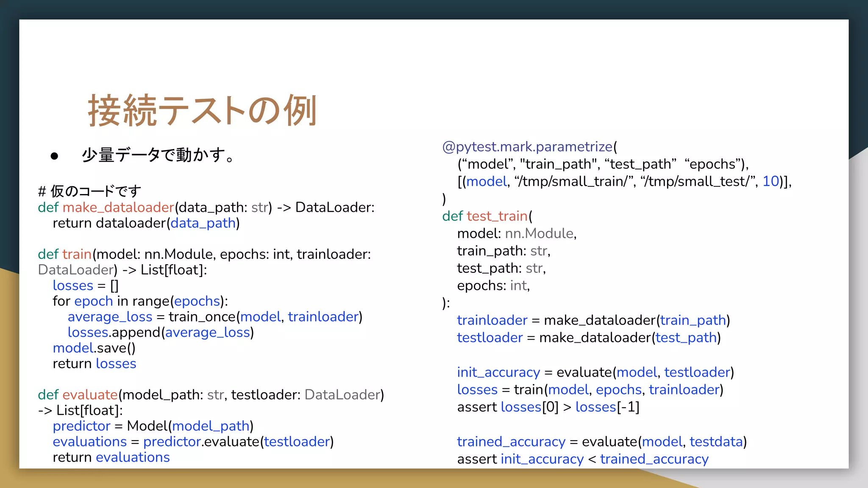
Task: Click the test_path: str, argument
Action: click(501, 268)
